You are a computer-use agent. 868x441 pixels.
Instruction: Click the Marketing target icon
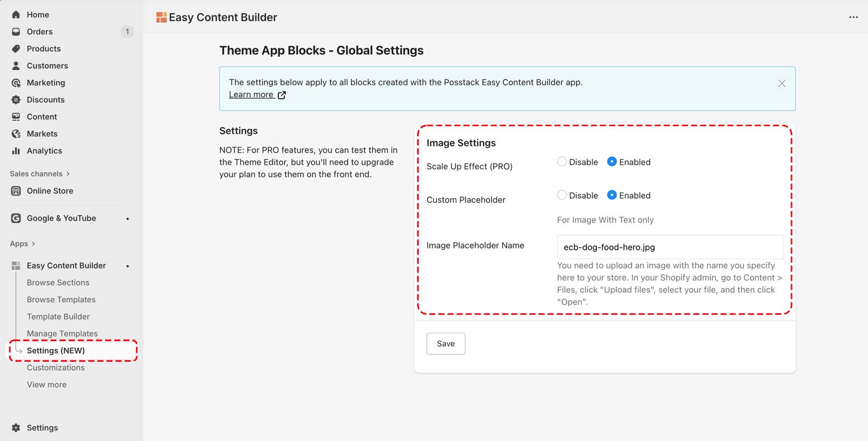point(16,83)
